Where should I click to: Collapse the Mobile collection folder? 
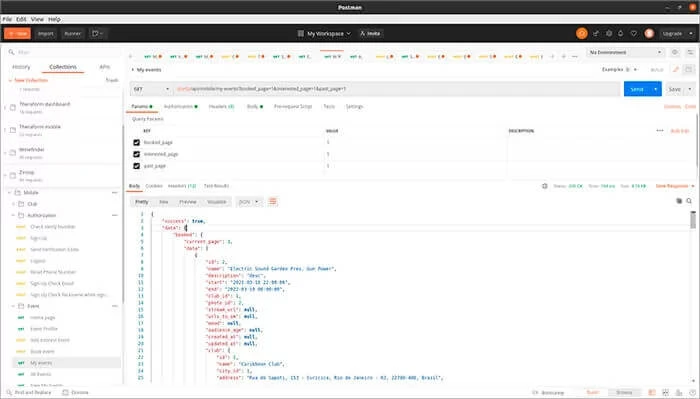pyautogui.click(x=9, y=193)
